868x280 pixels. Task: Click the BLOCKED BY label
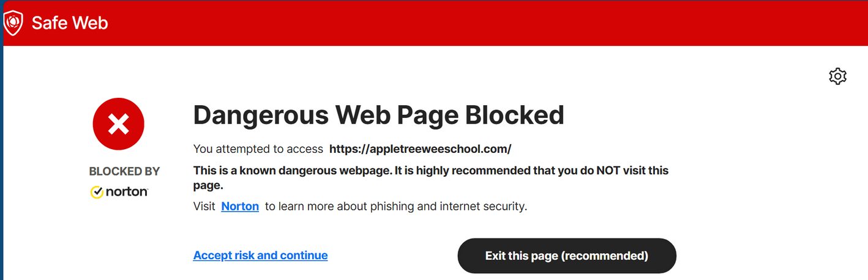(x=124, y=171)
